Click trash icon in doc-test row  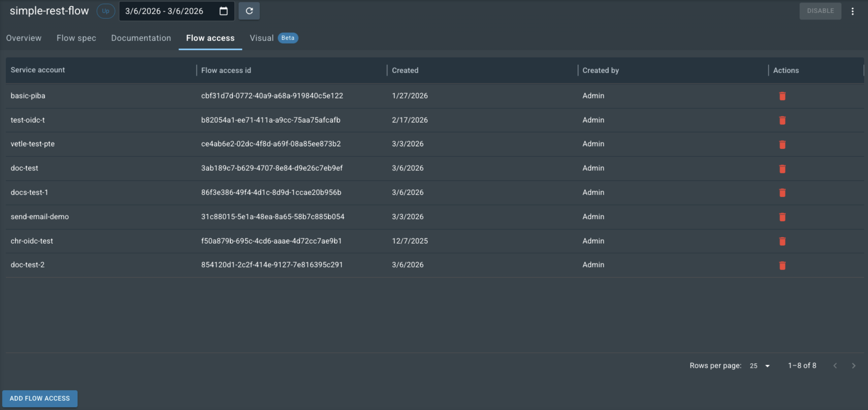(782, 169)
